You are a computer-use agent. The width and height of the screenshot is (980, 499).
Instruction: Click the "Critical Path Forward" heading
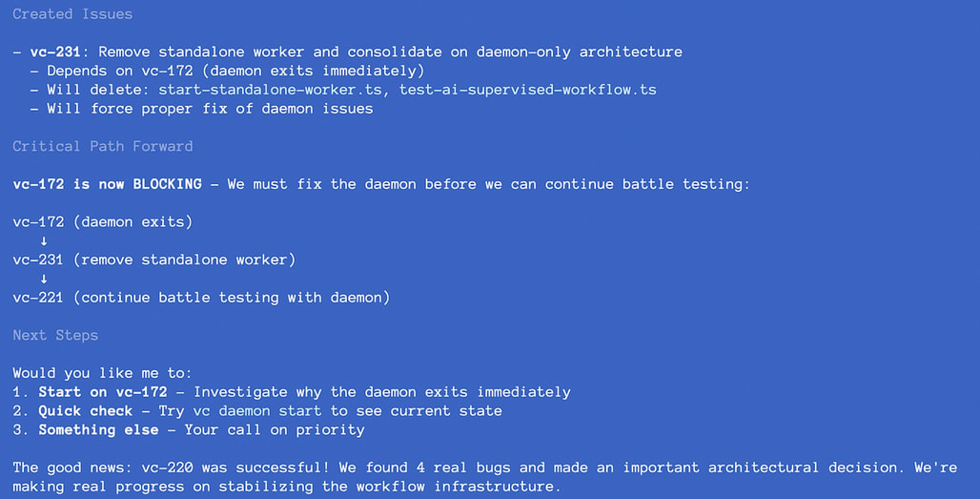(103, 146)
